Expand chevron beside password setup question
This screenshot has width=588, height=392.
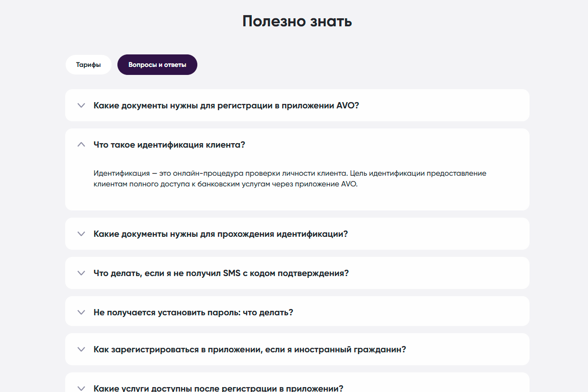coord(81,312)
